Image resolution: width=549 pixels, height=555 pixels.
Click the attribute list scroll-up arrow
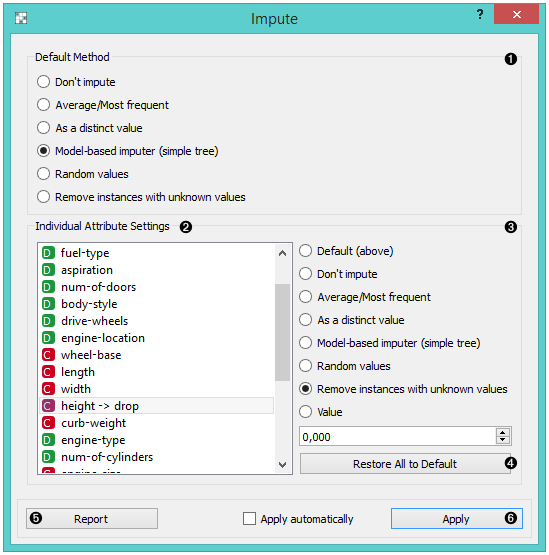282,253
